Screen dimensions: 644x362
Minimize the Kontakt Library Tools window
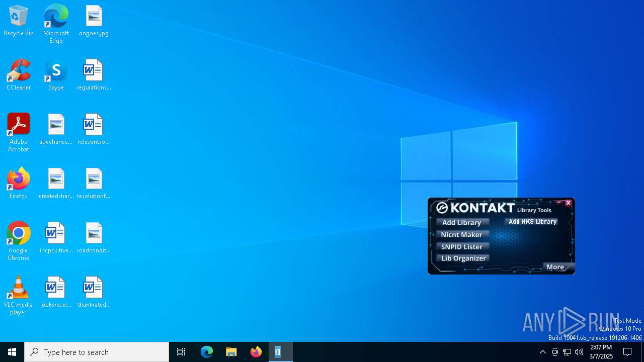point(559,203)
